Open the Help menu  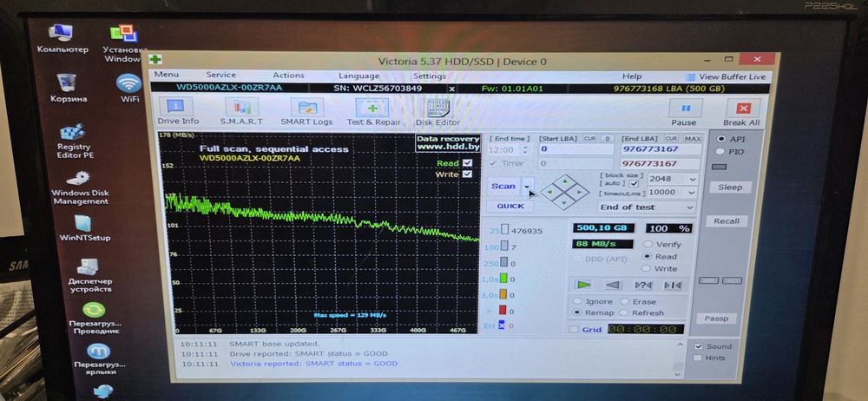point(632,76)
